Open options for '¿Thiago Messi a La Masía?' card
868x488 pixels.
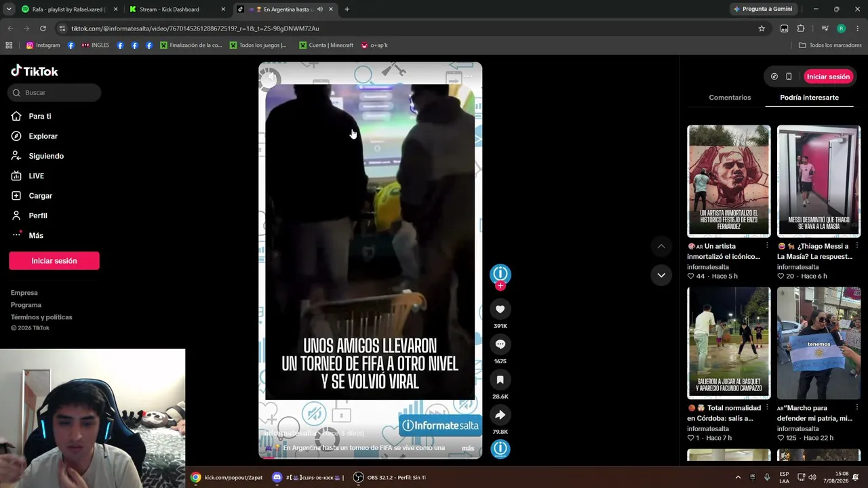pos(857,246)
